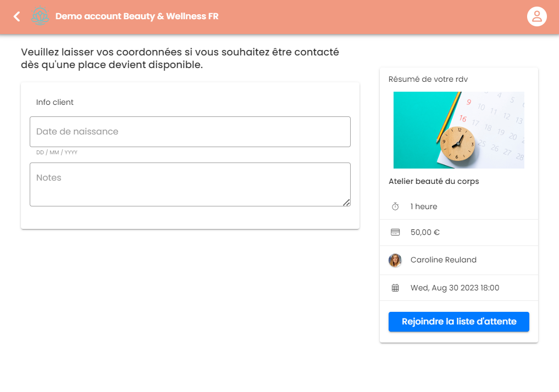The width and height of the screenshot is (559, 392).
Task: Click the back arrow in header
Action: 16,16
